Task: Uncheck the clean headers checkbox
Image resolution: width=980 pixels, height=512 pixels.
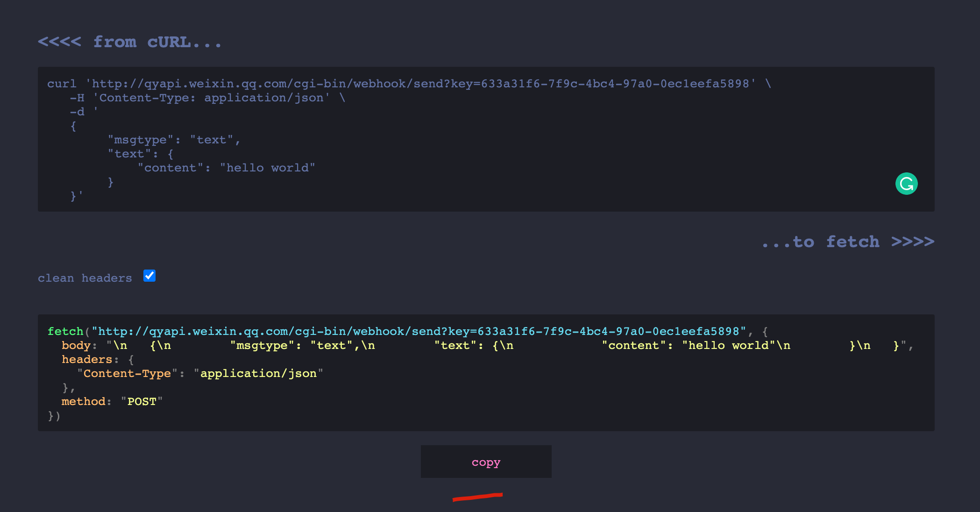Action: (149, 276)
